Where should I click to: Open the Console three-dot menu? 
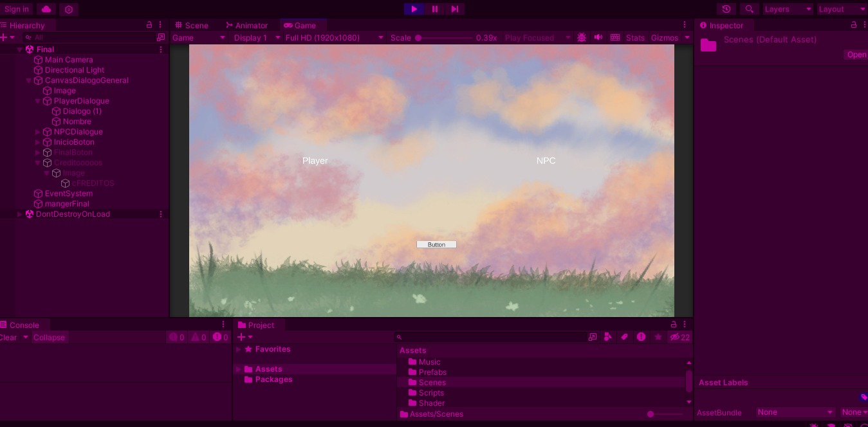pos(223,325)
